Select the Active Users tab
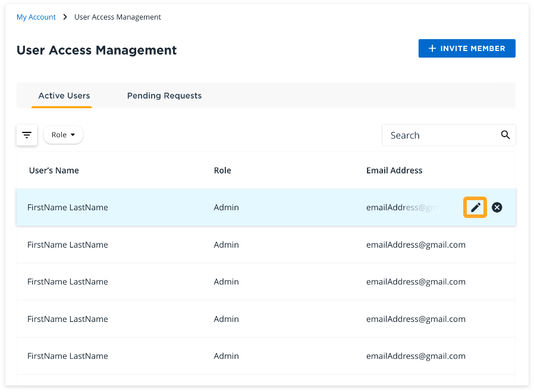The width and height of the screenshot is (534, 392). tap(64, 96)
